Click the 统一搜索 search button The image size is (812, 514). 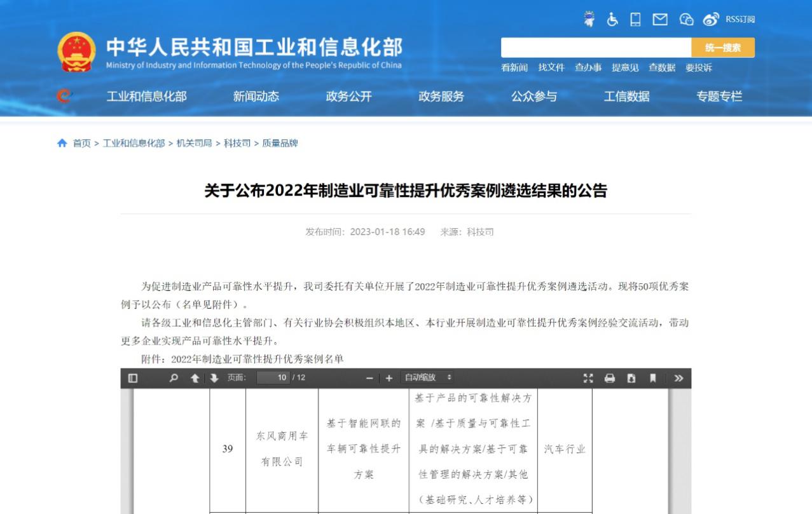pyautogui.click(x=723, y=48)
